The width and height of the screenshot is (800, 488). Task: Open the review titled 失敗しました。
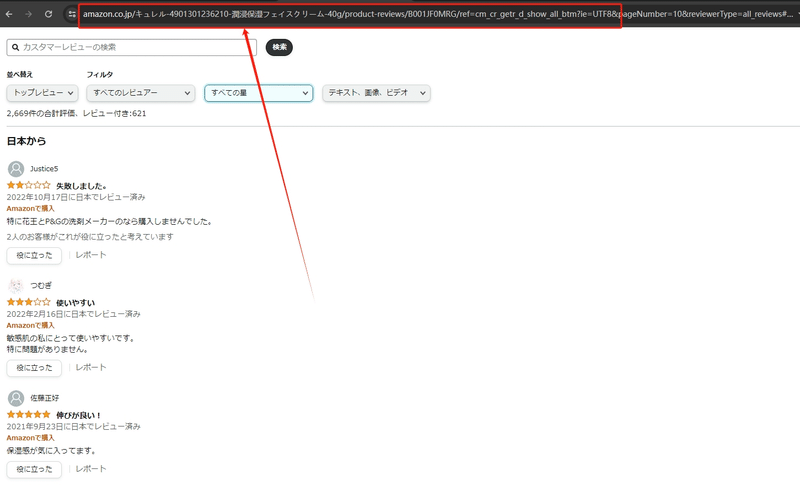(x=82, y=186)
